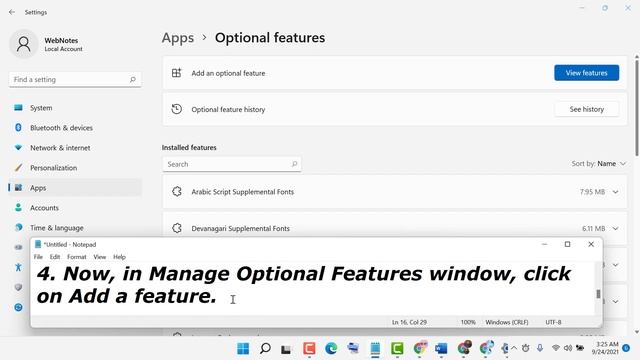
Task: Click the magnifier in Find a setting box
Action: [133, 80]
